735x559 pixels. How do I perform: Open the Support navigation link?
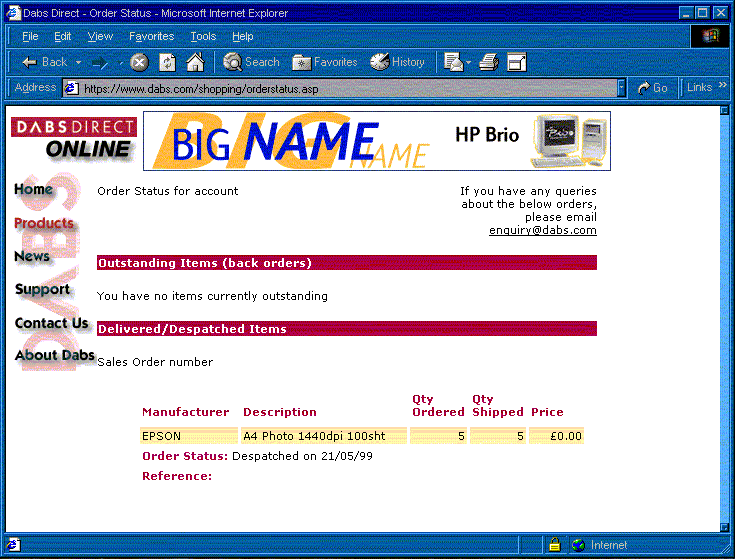pos(42,290)
